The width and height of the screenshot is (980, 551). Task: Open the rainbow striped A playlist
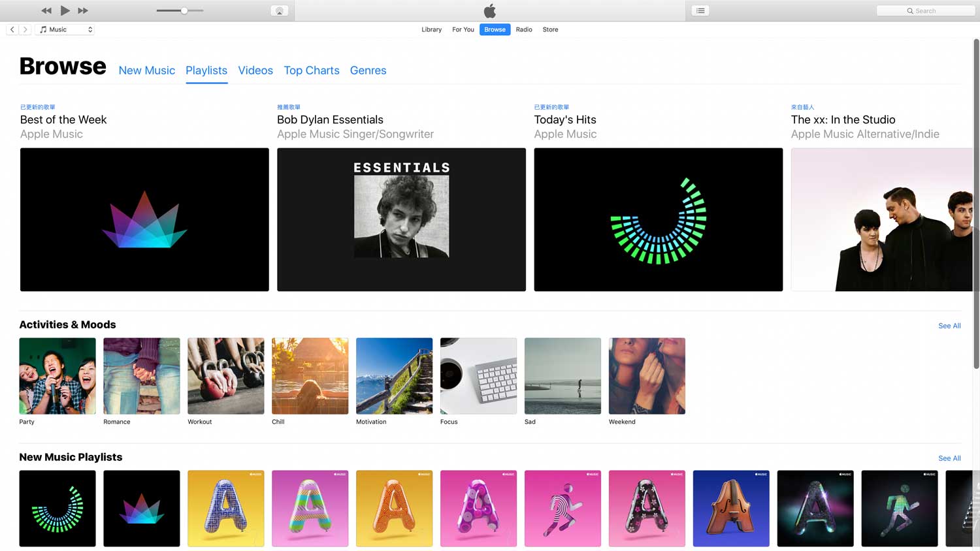(310, 509)
